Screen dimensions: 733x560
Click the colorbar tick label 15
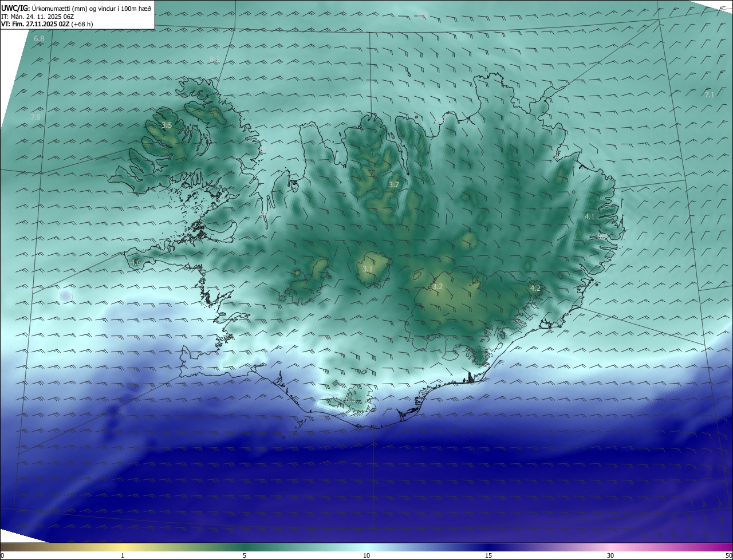pos(488,555)
